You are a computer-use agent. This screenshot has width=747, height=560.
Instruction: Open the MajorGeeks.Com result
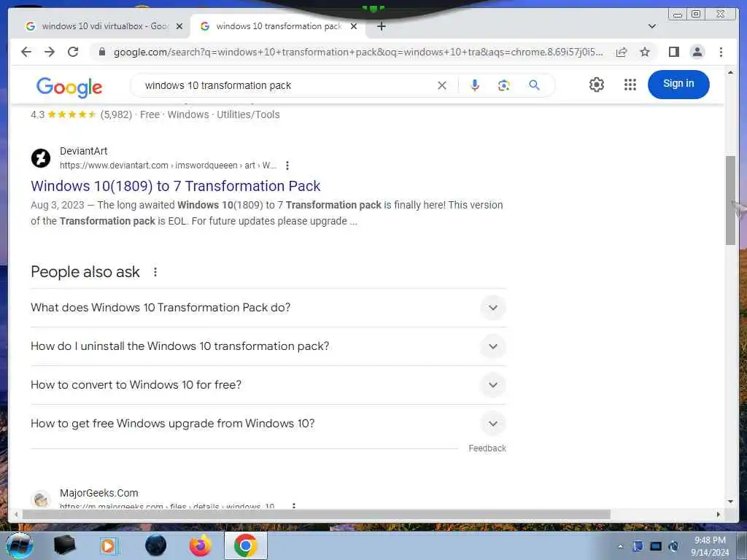click(98, 493)
